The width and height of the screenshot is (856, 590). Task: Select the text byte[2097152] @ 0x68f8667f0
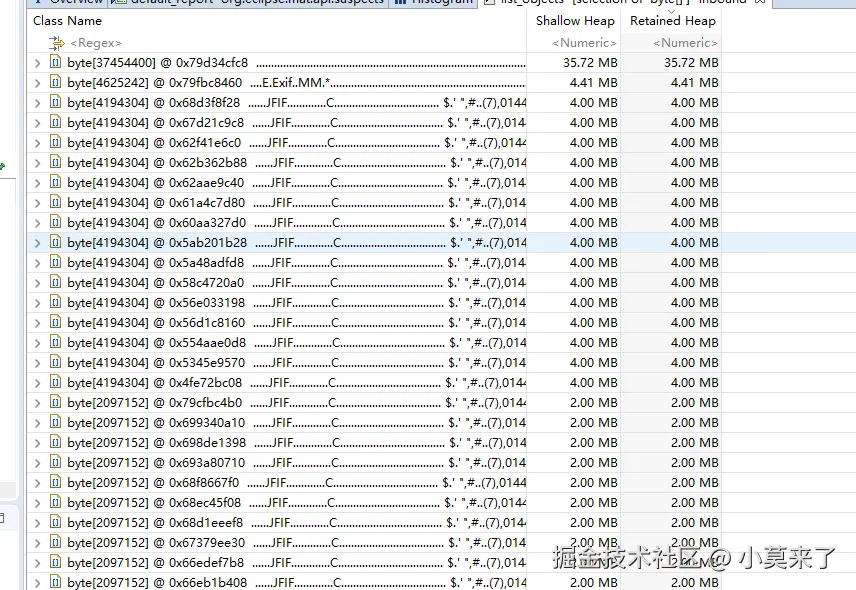pyautogui.click(x=153, y=483)
